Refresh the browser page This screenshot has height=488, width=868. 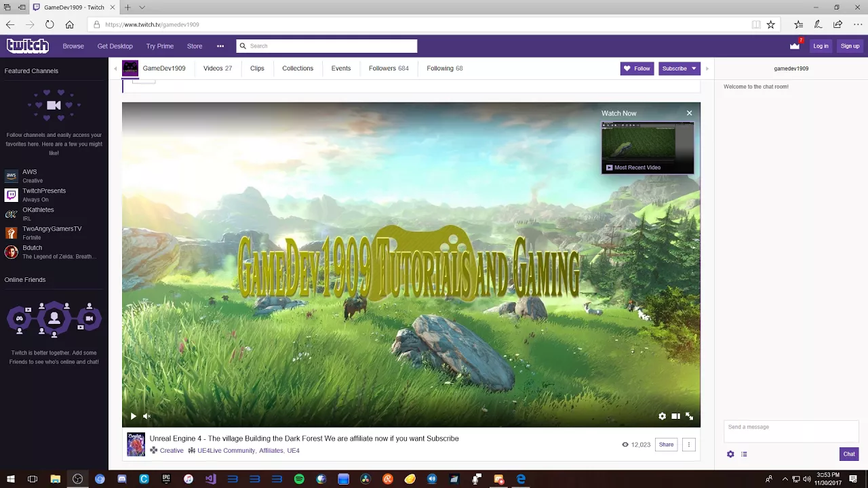(x=50, y=24)
